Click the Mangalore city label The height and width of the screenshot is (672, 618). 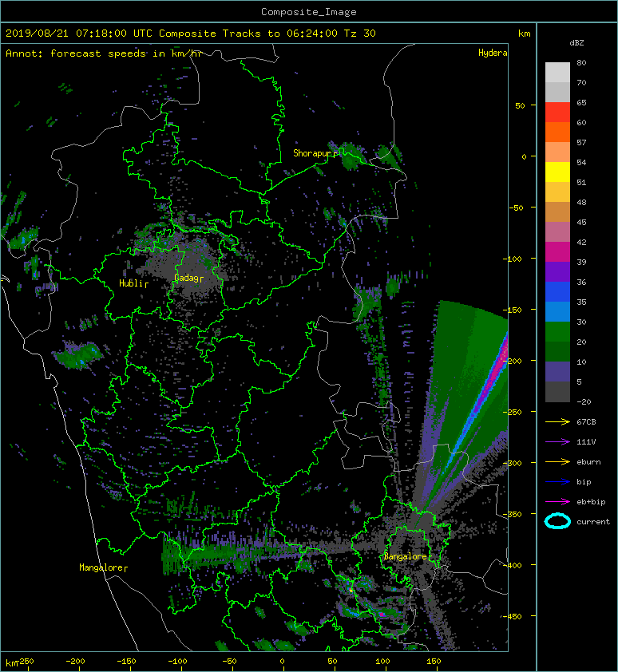pyautogui.click(x=101, y=567)
